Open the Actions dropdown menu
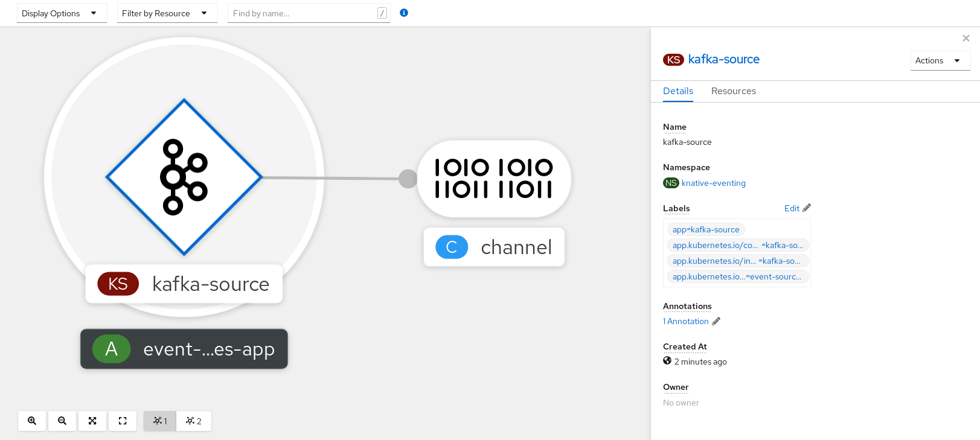Screen dimensions: 980x440 click(940, 60)
